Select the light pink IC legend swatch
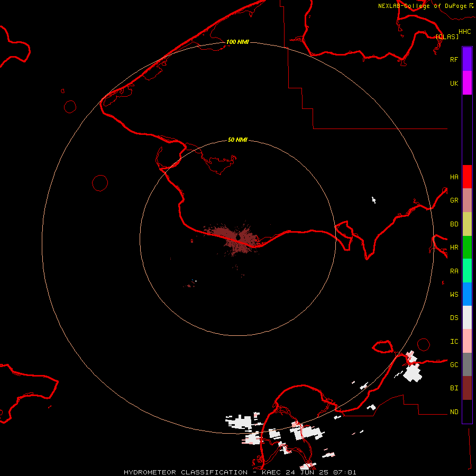This screenshot has width=476, height=476. 467,341
